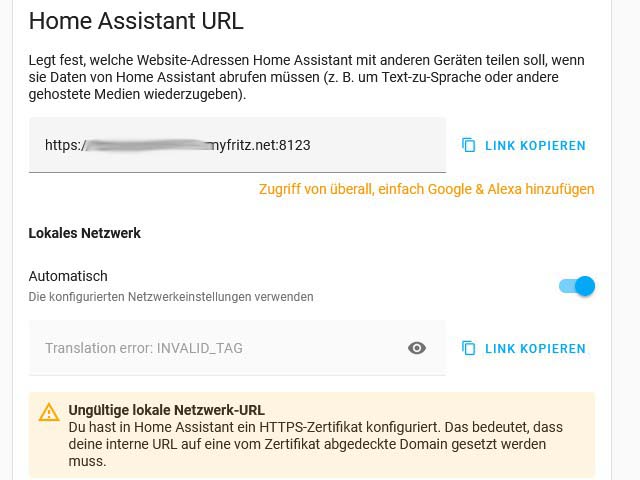
Task: Click the HTTPS-Zertifikat warning message text
Action: point(316,444)
